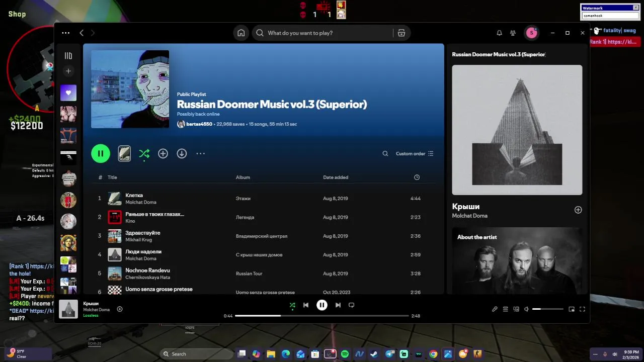644x362 pixels.
Task: Open the mini player
Action: click(572, 309)
